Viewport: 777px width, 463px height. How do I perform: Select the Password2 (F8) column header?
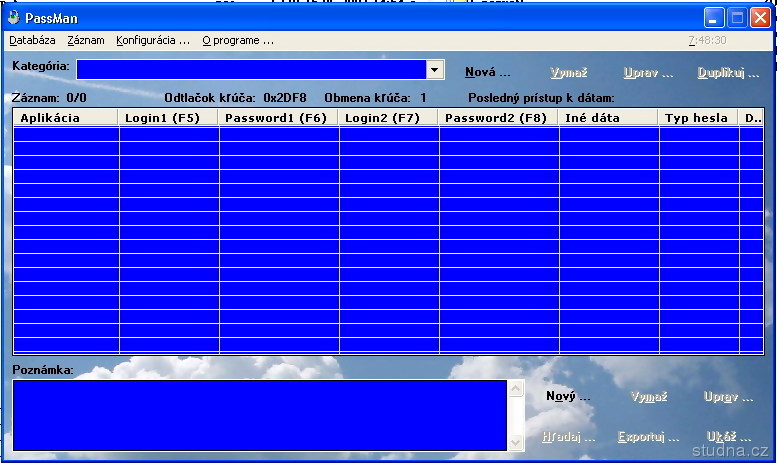click(x=498, y=118)
